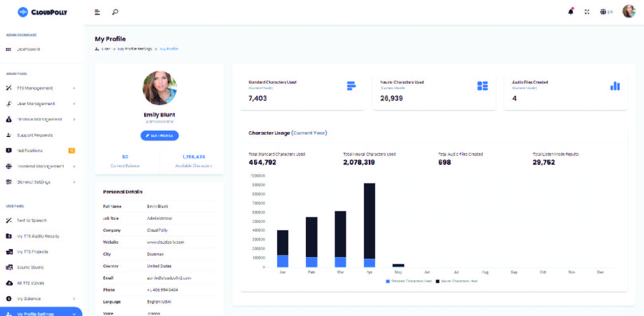This screenshot has height=316, width=644.
Task: Click Notifications sidebar icon
Action: pos(9,150)
